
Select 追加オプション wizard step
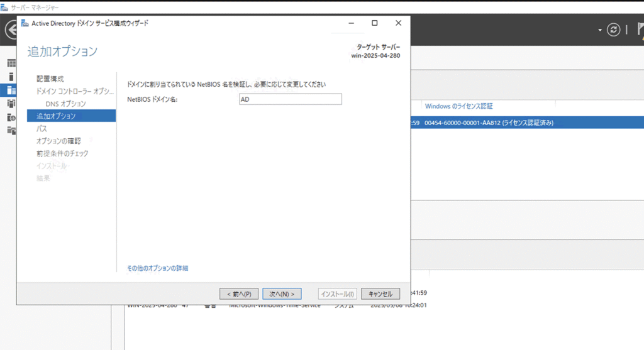[72, 116]
